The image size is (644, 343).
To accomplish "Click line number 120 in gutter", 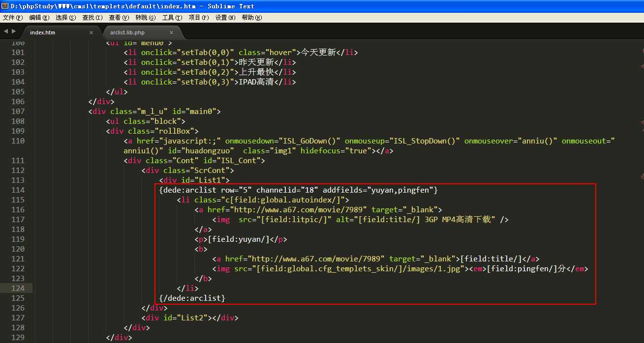I will coord(18,249).
